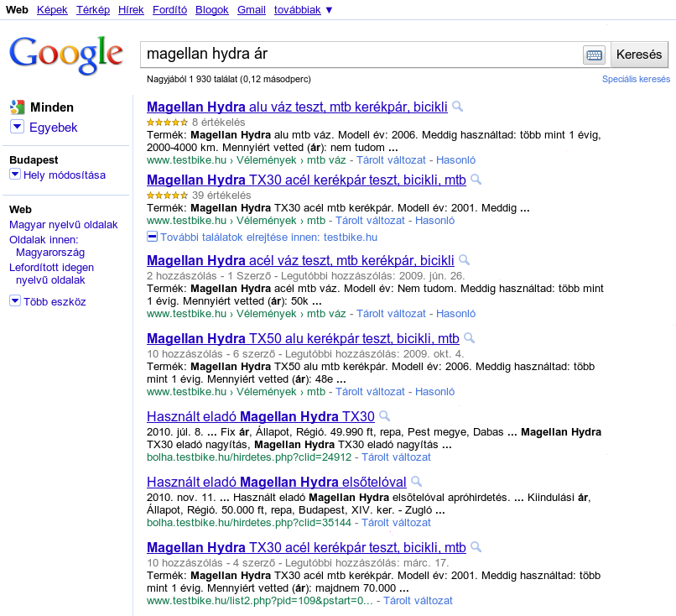Screen dimensions: 676x616
Task: Click preview magnifier next to Magellan Hydra TX50 alu result
Action: 470,337
